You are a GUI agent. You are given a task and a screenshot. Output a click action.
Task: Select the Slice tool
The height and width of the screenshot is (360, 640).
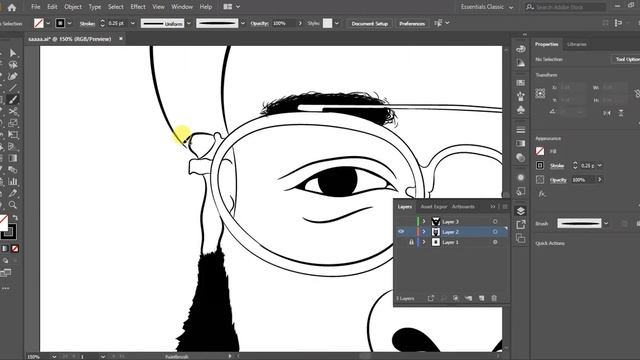(x=13, y=193)
